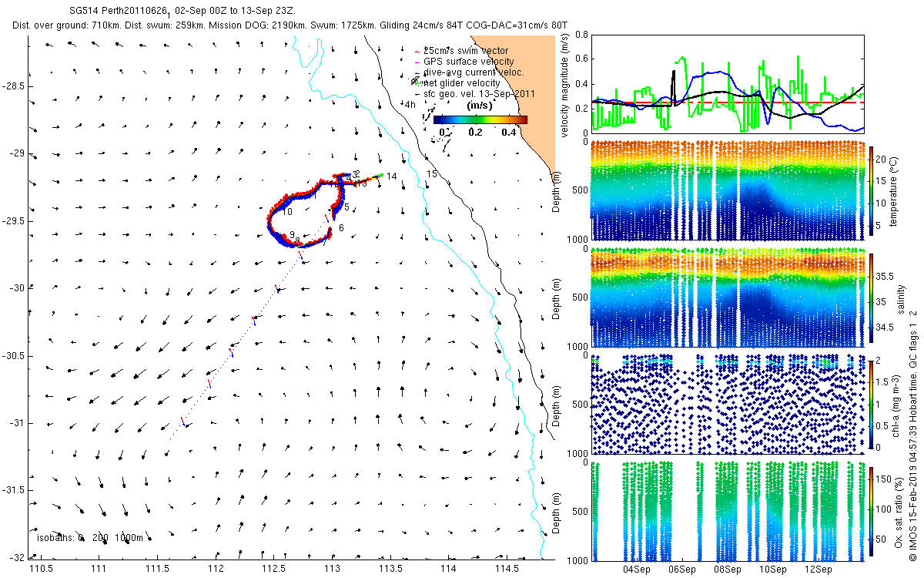
Task: Click the longitude tick label '114.5'
Action: 507,569
